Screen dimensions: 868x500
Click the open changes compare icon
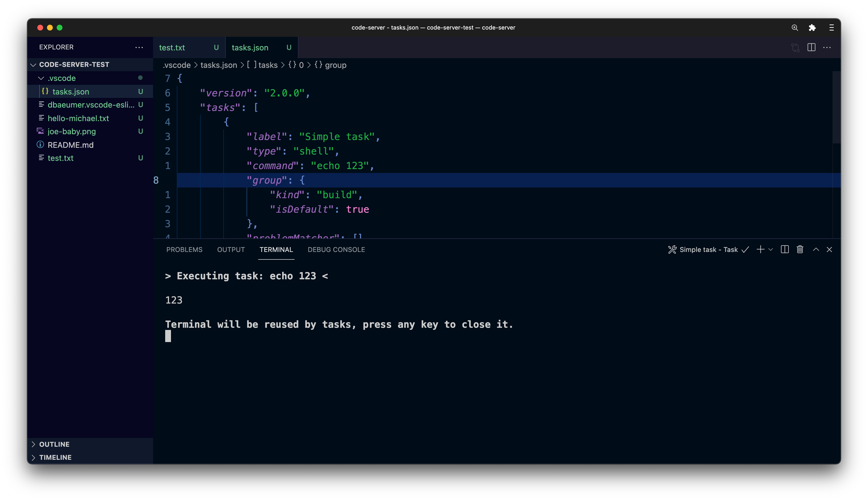point(795,47)
